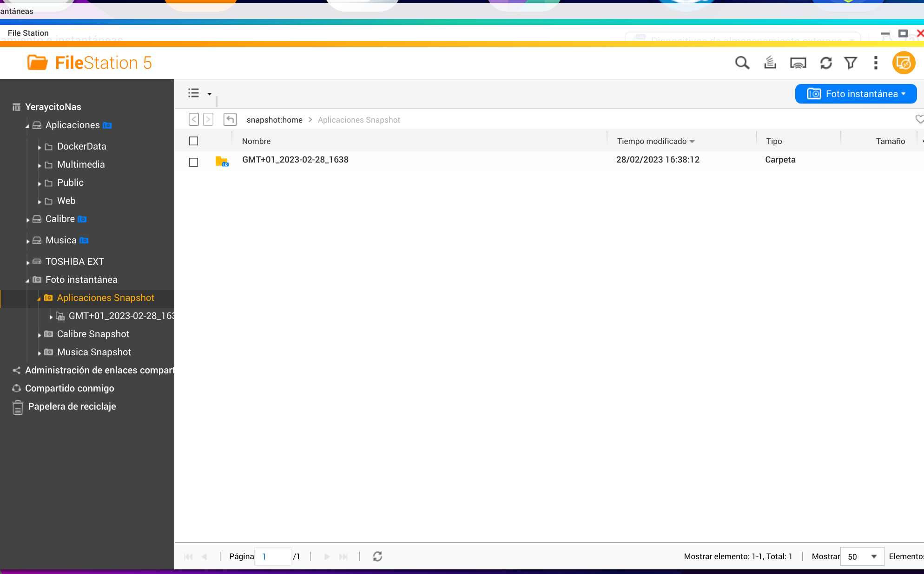Click snapshot:home in the breadcrumb

(274, 120)
